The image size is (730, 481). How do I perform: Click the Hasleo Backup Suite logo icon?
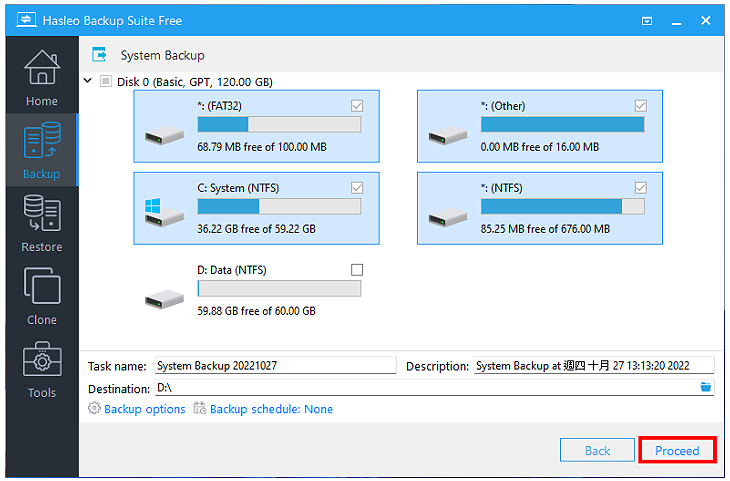pyautogui.click(x=26, y=20)
